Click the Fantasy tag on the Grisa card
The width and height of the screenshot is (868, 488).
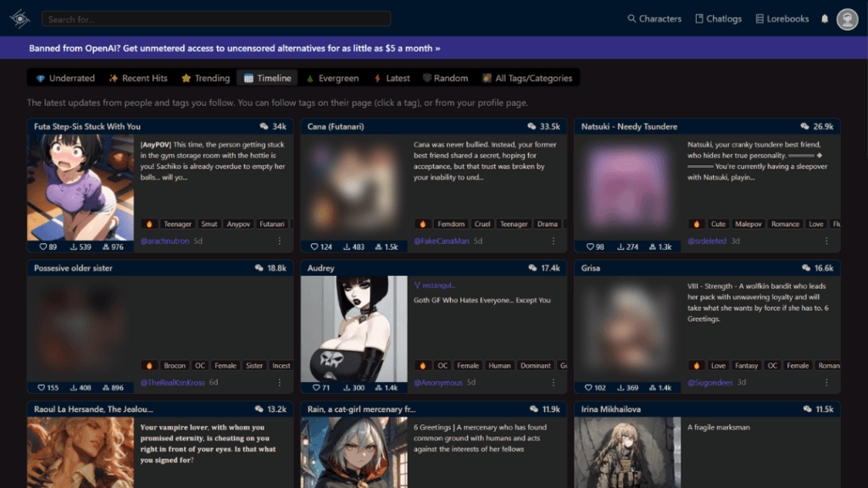[x=746, y=365]
